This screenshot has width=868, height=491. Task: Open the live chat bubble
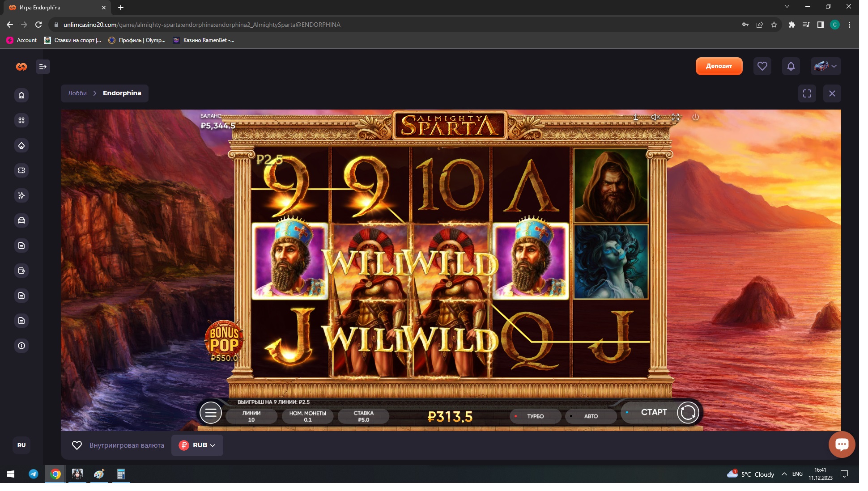click(x=842, y=444)
